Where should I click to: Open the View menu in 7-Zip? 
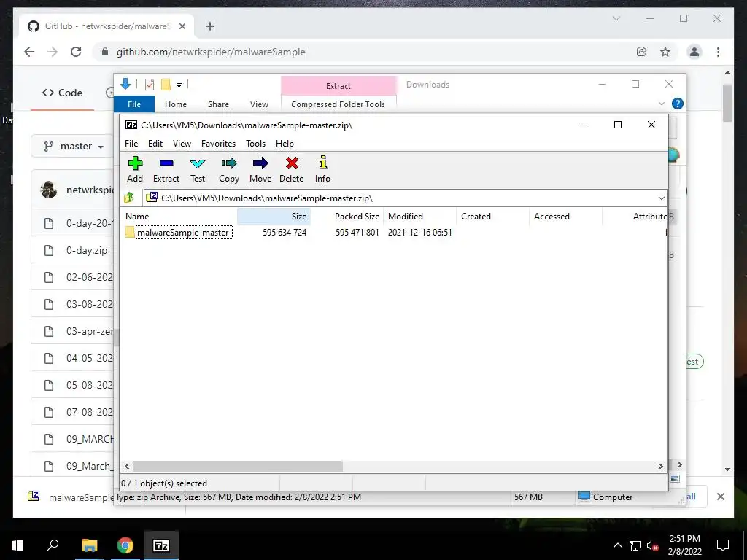coord(182,144)
